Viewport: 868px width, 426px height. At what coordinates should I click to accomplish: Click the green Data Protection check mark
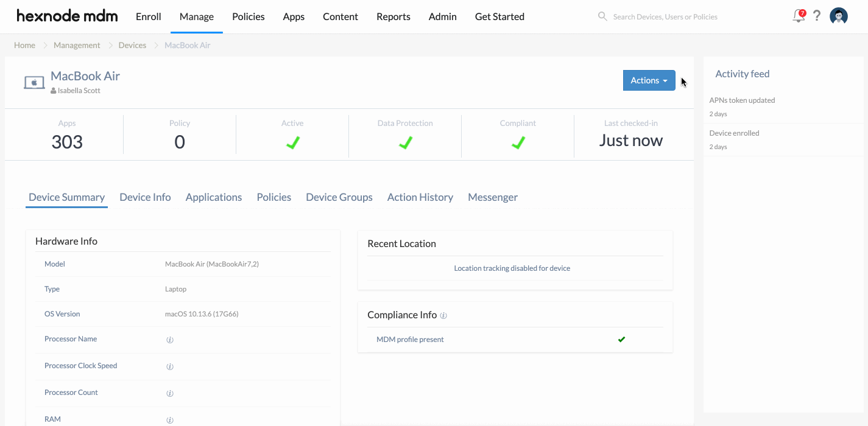click(405, 142)
